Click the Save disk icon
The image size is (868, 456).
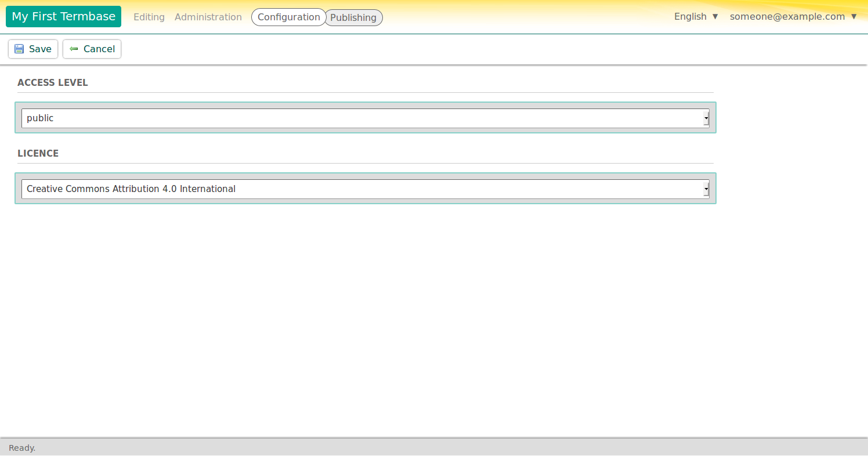[19, 49]
